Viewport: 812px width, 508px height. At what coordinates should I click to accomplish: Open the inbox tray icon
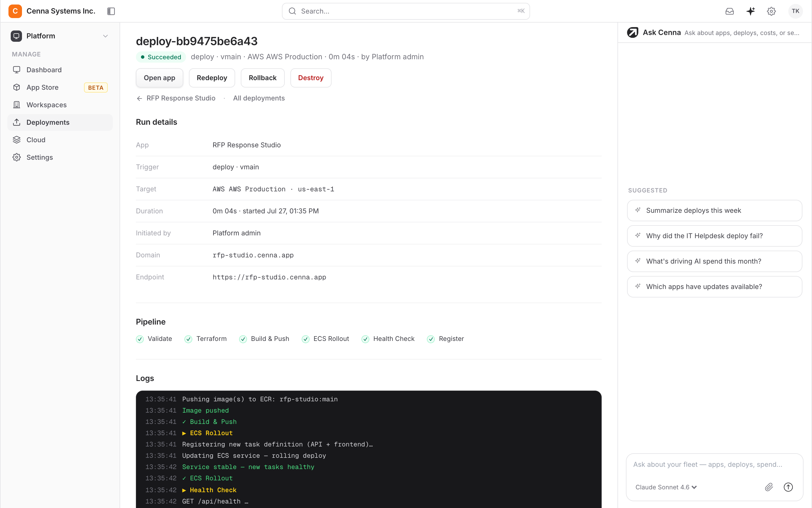click(729, 11)
